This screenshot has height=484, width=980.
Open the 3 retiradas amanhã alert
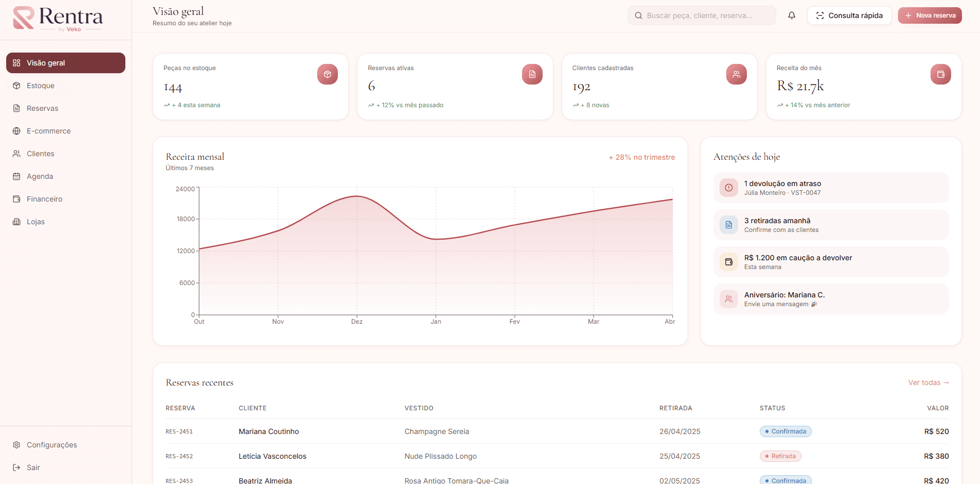[x=831, y=225]
